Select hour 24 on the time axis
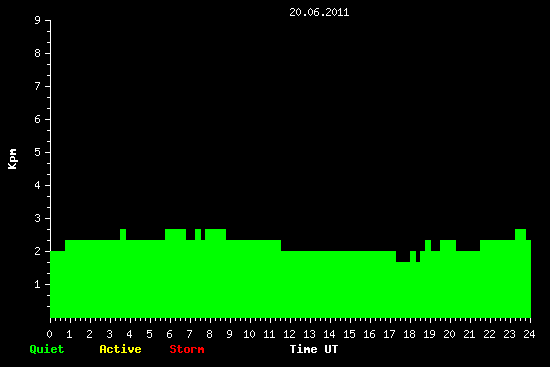 (529, 334)
